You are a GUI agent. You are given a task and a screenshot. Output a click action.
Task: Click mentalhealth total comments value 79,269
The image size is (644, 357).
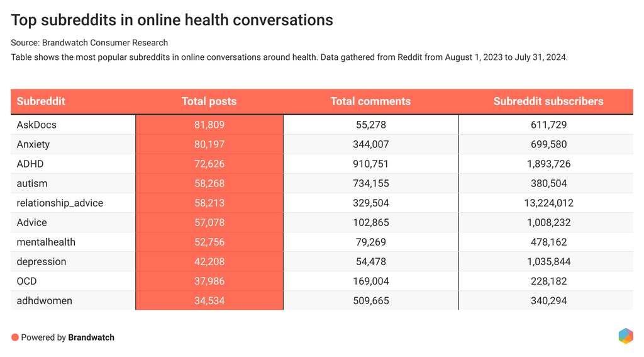click(x=370, y=242)
